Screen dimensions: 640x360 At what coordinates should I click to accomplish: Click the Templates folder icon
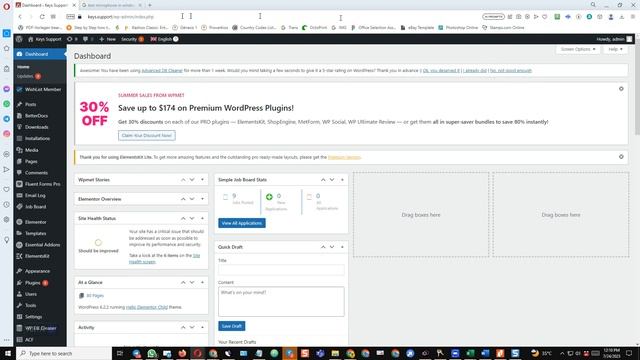[19, 233]
